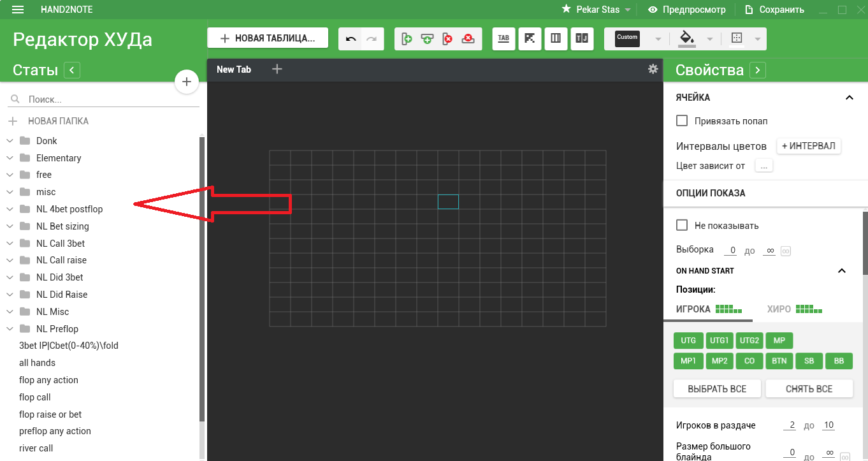The image size is (868, 461).
Task: Click the add row icon
Action: pyautogui.click(x=427, y=39)
